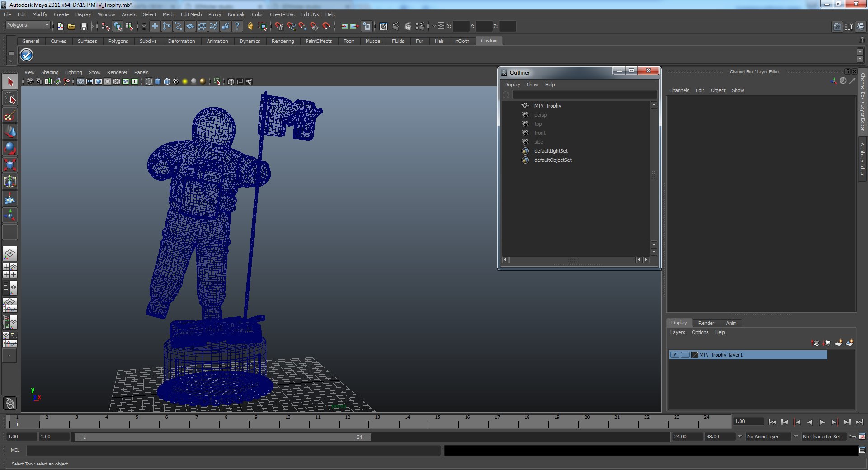The width and height of the screenshot is (868, 470).
Task: Toggle use all lights yellow sphere
Action: [x=185, y=81]
